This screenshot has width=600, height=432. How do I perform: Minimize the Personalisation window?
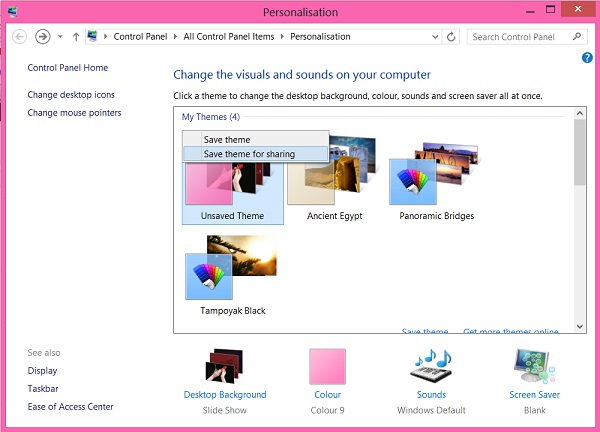[530, 10]
